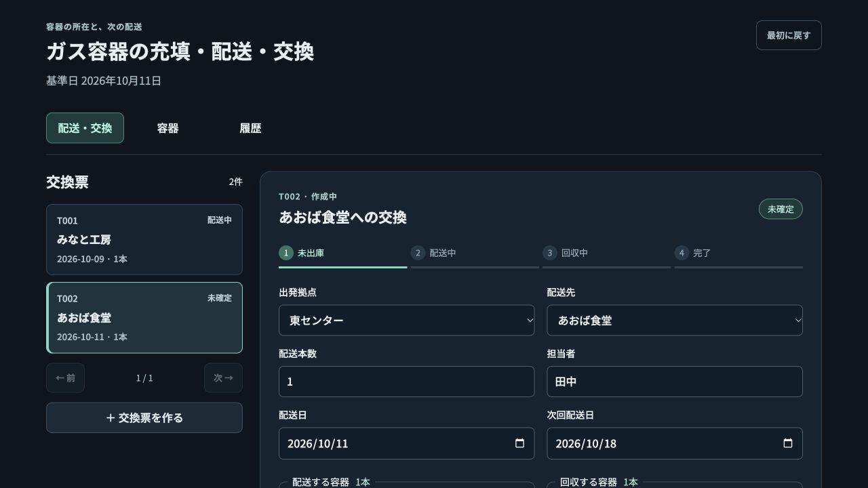Open calendar picker icon in 配送日 field
868x488 pixels.
pos(519,443)
